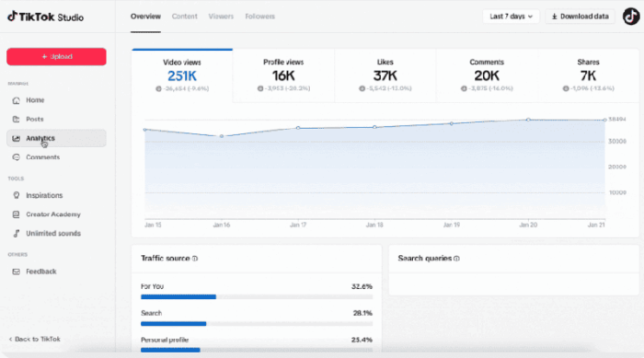Click the Search queries heading
Viewport: 644px width, 358px height.
tap(425, 259)
